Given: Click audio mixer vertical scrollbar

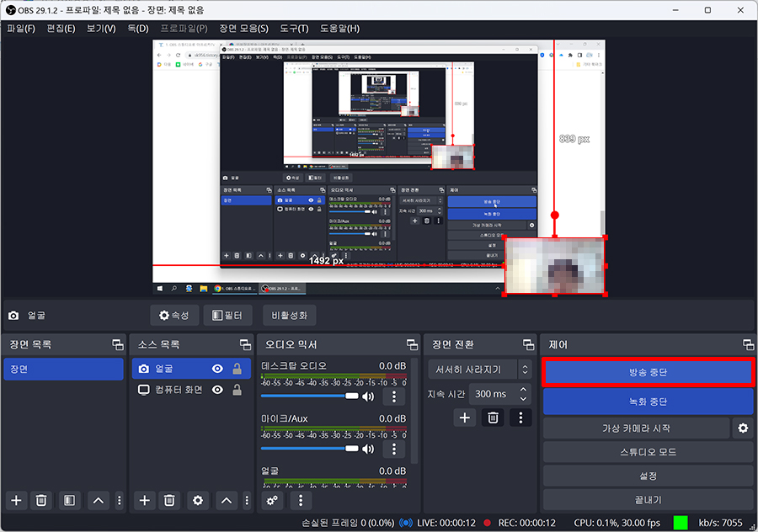Looking at the screenshot, I should click(x=414, y=411).
